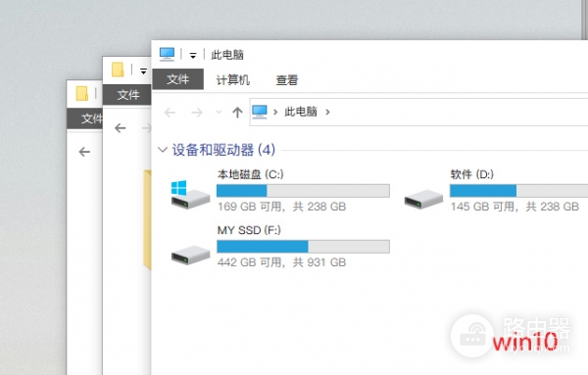The height and width of the screenshot is (375, 588).
Task: Click the back arrow in the middle window
Action: point(120,128)
